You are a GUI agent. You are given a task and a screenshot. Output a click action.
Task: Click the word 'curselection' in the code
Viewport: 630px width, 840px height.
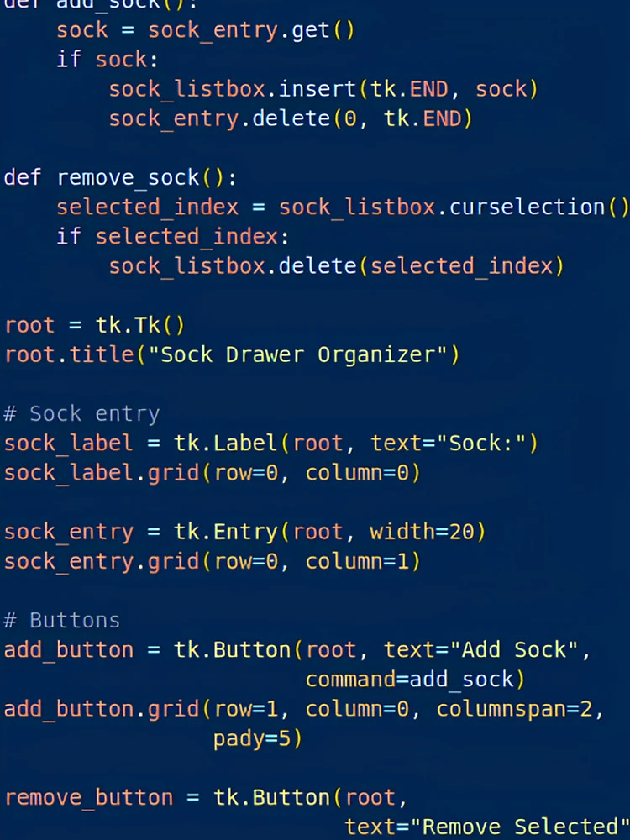[528, 207]
